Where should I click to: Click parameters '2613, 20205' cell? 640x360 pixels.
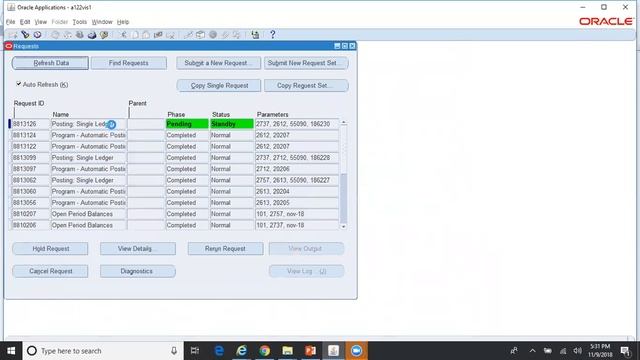tap(297, 203)
